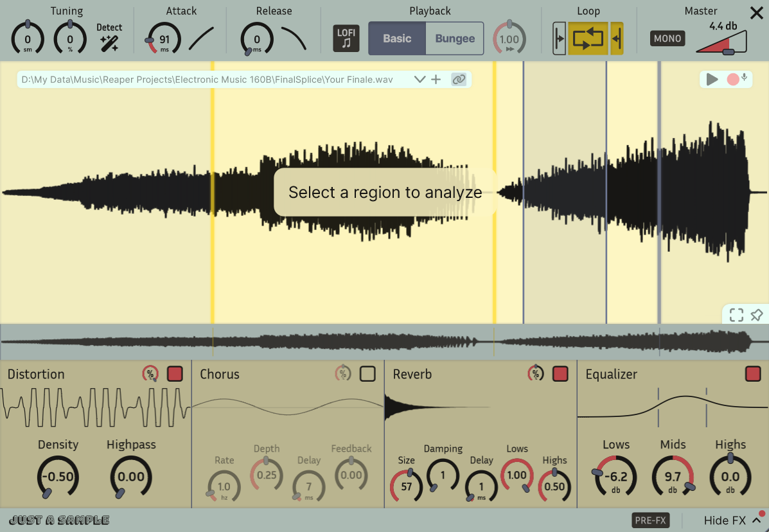Click the link icon beside file path
The image size is (769, 532).
pos(459,80)
